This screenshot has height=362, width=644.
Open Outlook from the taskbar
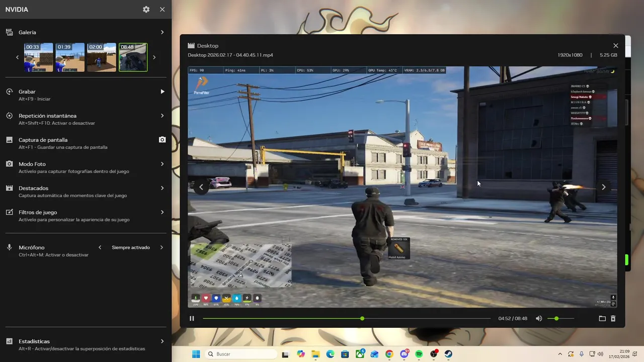[374, 354]
